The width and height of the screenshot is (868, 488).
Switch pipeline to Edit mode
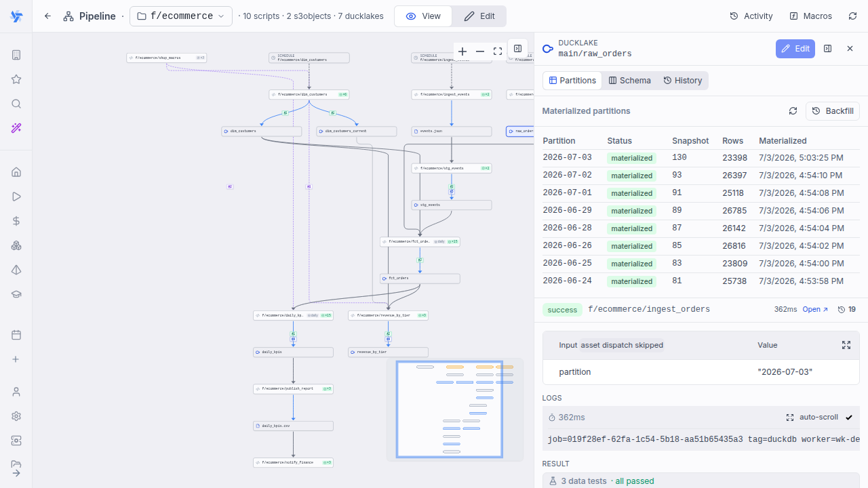[x=479, y=16]
